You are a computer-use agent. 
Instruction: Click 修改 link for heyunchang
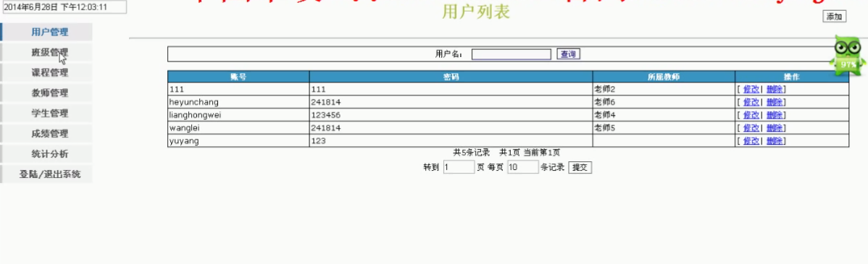pos(751,102)
